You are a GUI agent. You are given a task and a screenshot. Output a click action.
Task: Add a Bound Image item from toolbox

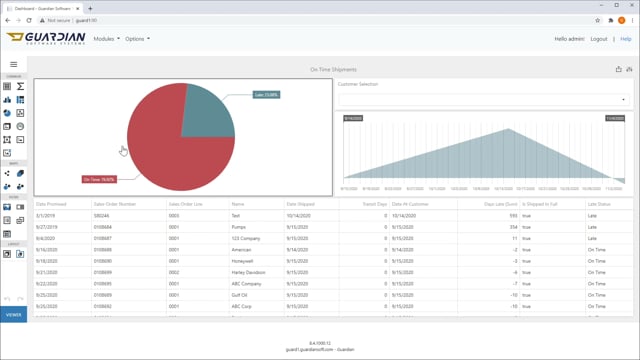click(x=7, y=153)
